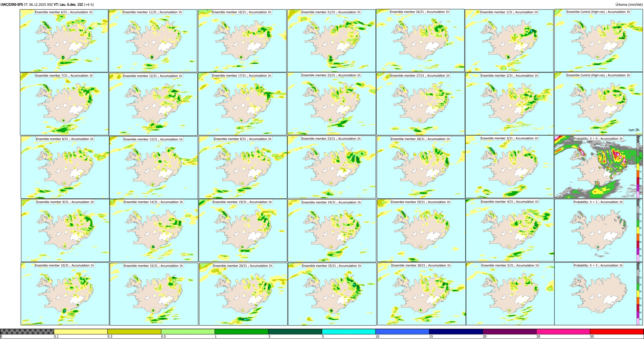Click the olive 0.3–0.5 legend swatch
This screenshot has width=644, height=339.
(134, 332)
